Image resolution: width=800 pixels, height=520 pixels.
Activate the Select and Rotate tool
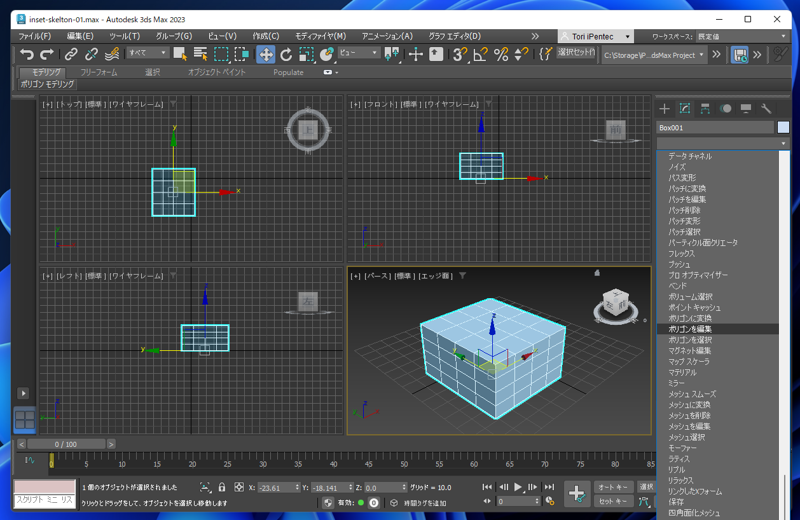coord(286,54)
